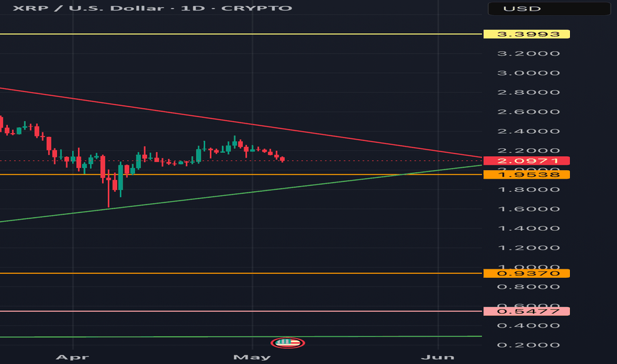Image resolution: width=617 pixels, height=364 pixels.
Task: Open the USD currency selector
Action: (549, 9)
